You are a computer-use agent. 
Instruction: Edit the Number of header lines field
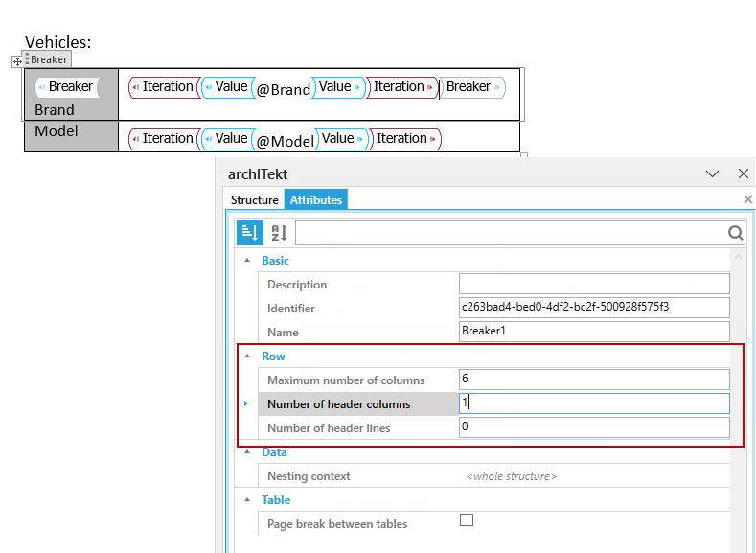pyautogui.click(x=594, y=427)
